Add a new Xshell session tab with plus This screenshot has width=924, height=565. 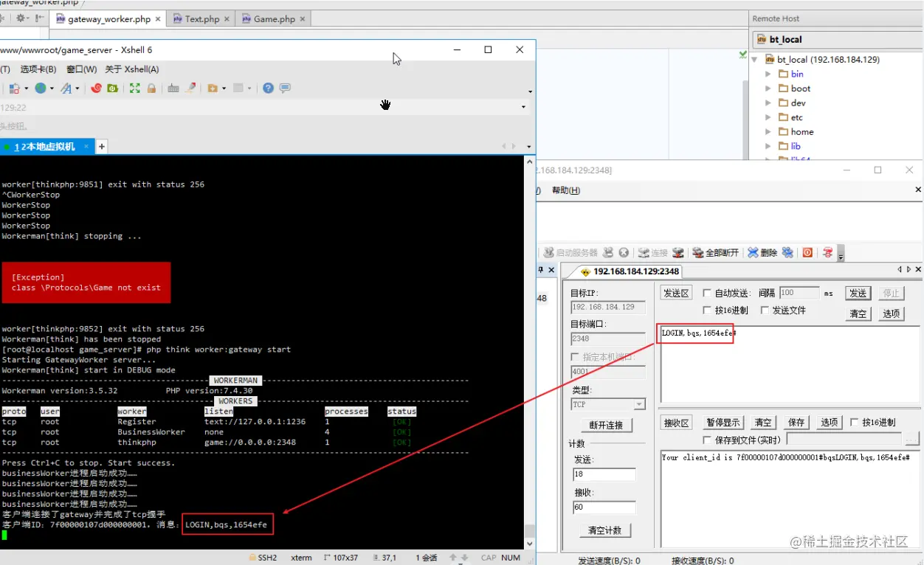[102, 146]
